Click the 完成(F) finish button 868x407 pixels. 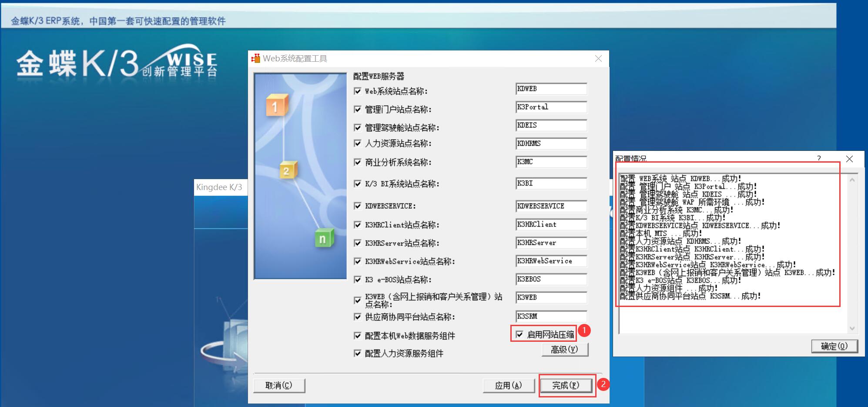(566, 385)
